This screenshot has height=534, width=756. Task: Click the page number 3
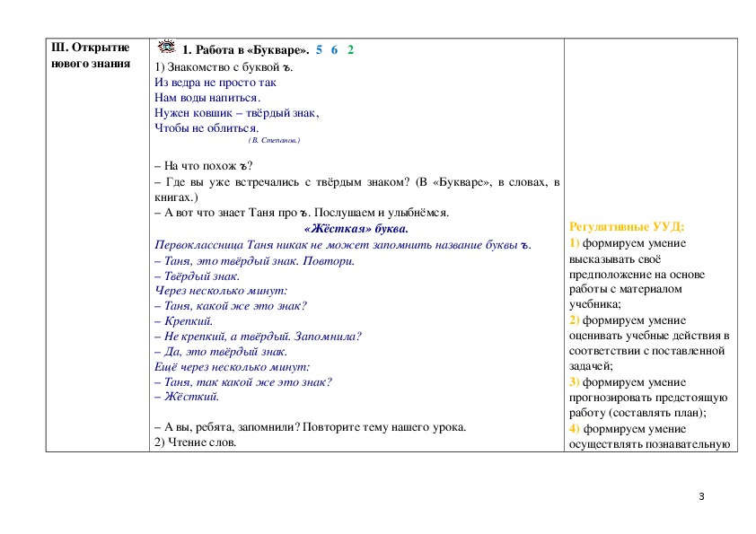coord(701,496)
